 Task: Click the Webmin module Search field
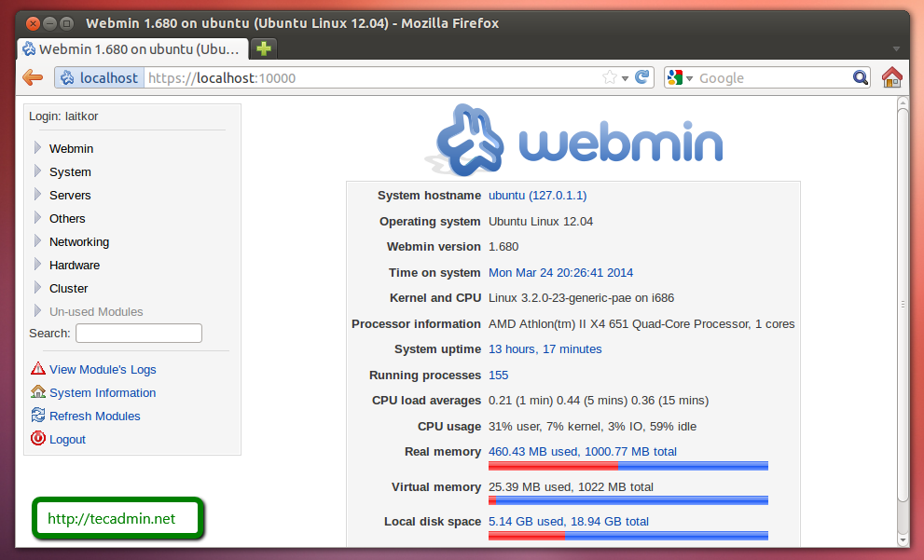139,334
